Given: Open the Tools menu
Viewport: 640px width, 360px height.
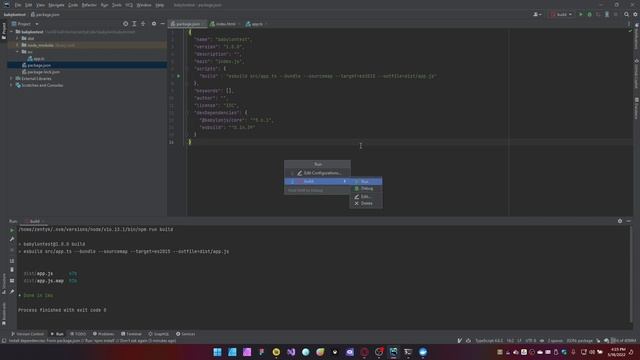Looking at the screenshot, I should 117,5.
